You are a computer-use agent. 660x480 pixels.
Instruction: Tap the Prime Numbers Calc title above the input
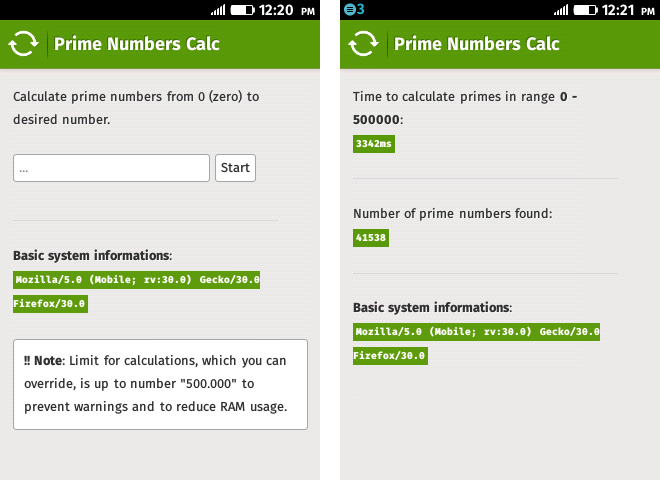coord(137,44)
